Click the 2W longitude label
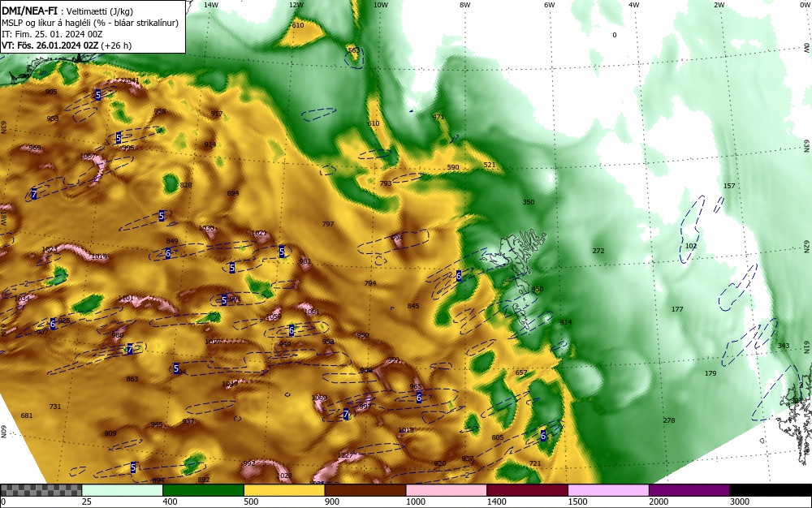This screenshot has width=812, height=508. click(x=719, y=5)
